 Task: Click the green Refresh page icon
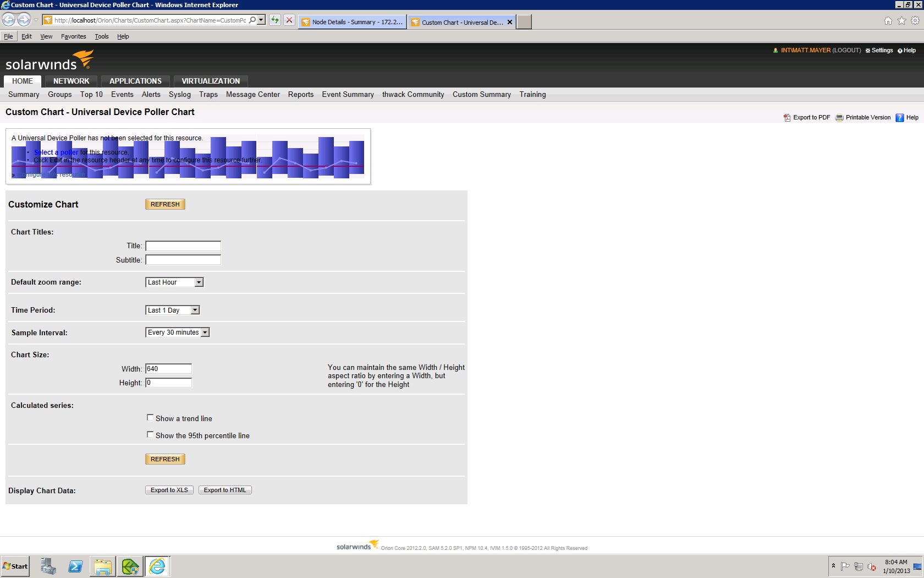tap(274, 20)
